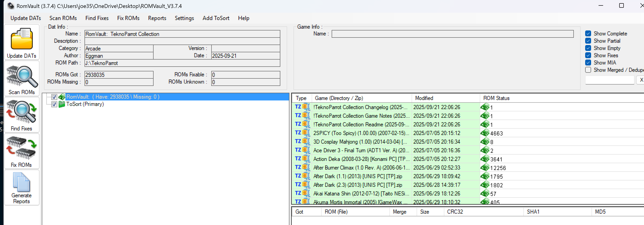Click the green chip icon beside RomVault tree node
The image size is (644, 225).
pyautogui.click(x=62, y=97)
